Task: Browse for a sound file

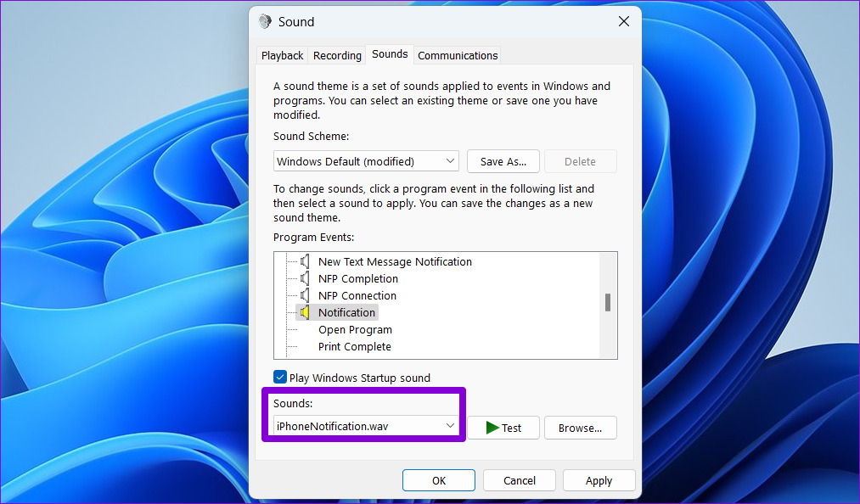Action: 580,428
